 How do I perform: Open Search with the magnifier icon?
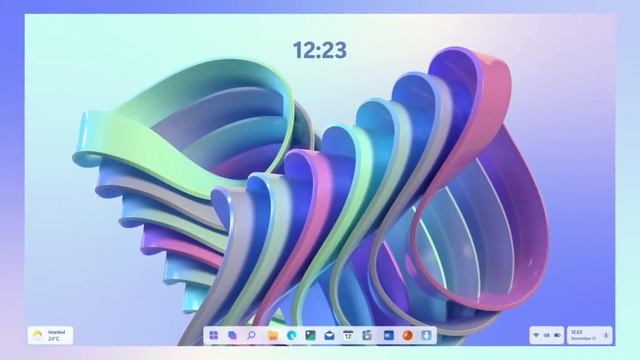pyautogui.click(x=251, y=336)
